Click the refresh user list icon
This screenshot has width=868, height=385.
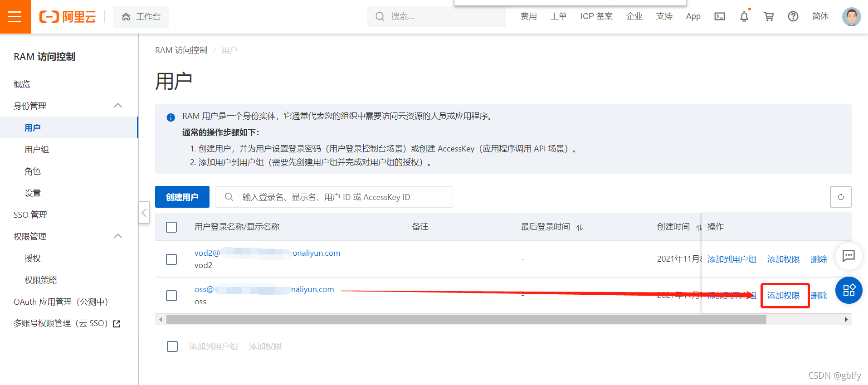841,197
